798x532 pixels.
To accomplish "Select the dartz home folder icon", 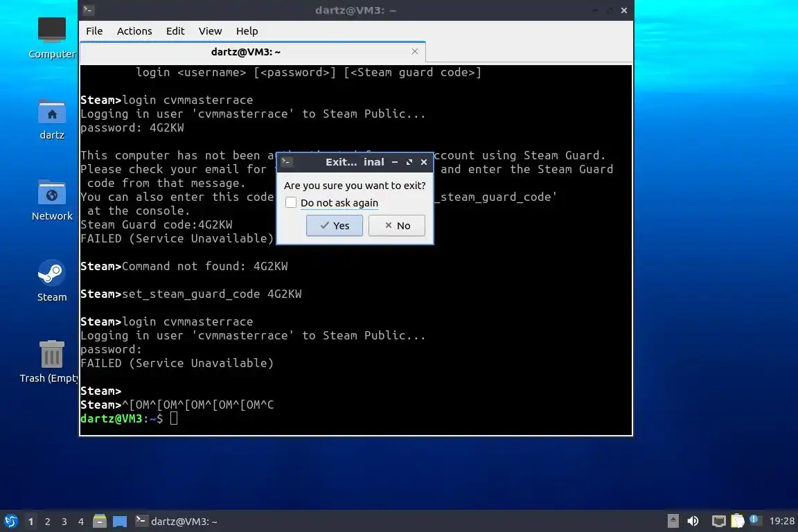I will [52, 120].
